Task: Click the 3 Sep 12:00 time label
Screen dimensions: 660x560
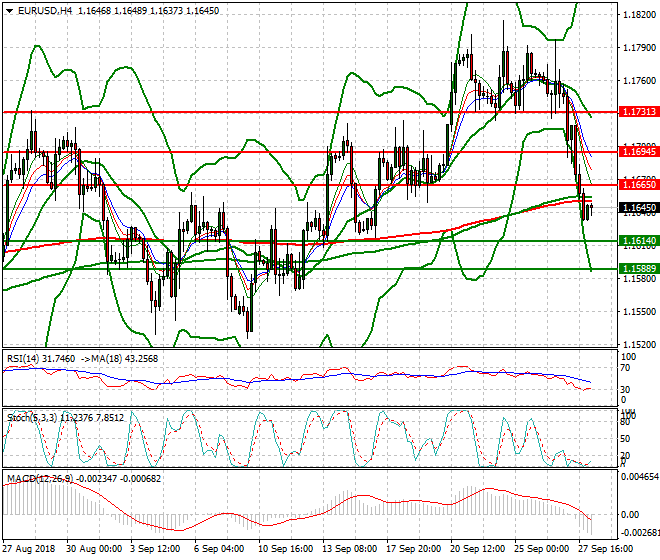Action: point(155,549)
